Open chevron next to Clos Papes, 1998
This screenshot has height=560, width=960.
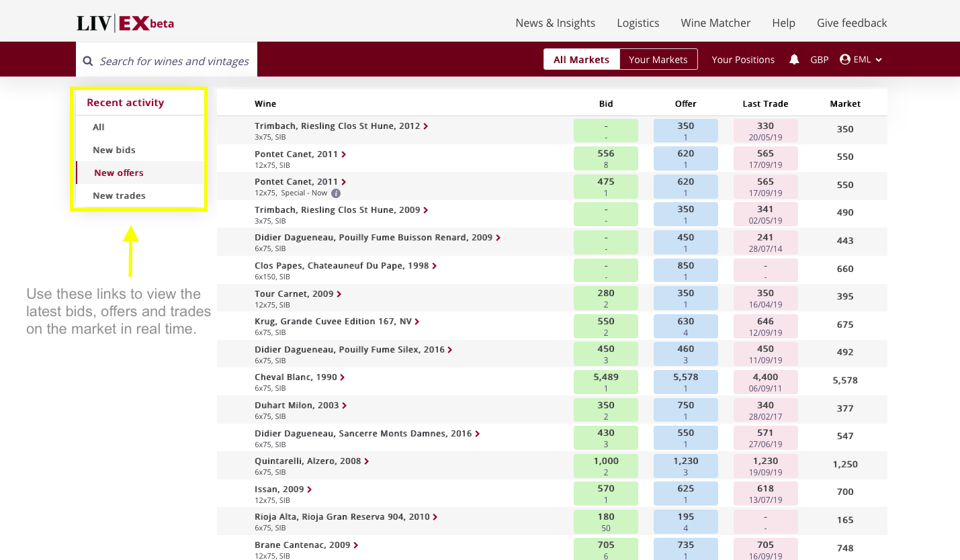tap(435, 266)
